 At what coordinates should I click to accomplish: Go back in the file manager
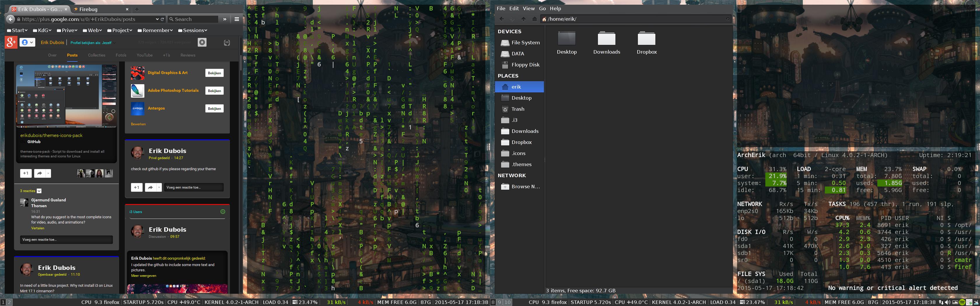tap(501, 19)
